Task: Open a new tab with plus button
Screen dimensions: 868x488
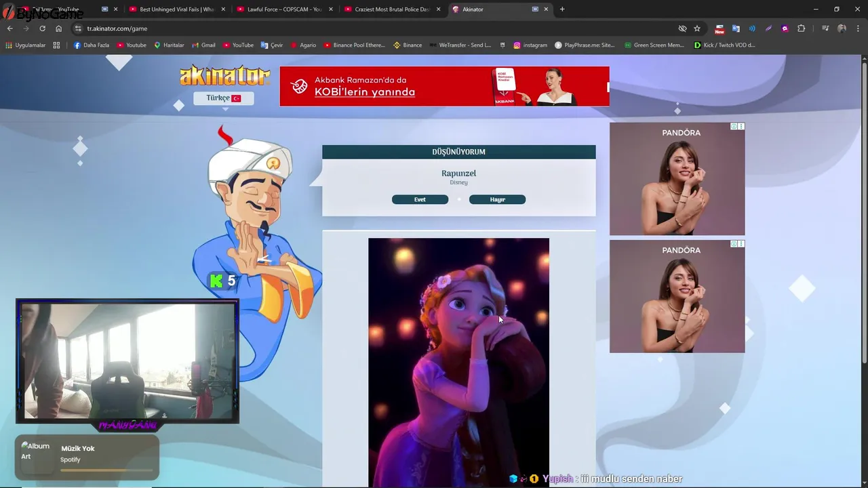Action: [x=562, y=9]
